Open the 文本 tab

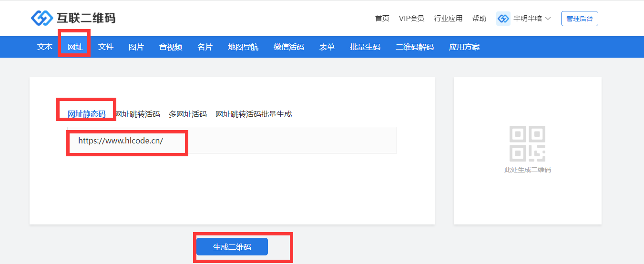click(45, 47)
